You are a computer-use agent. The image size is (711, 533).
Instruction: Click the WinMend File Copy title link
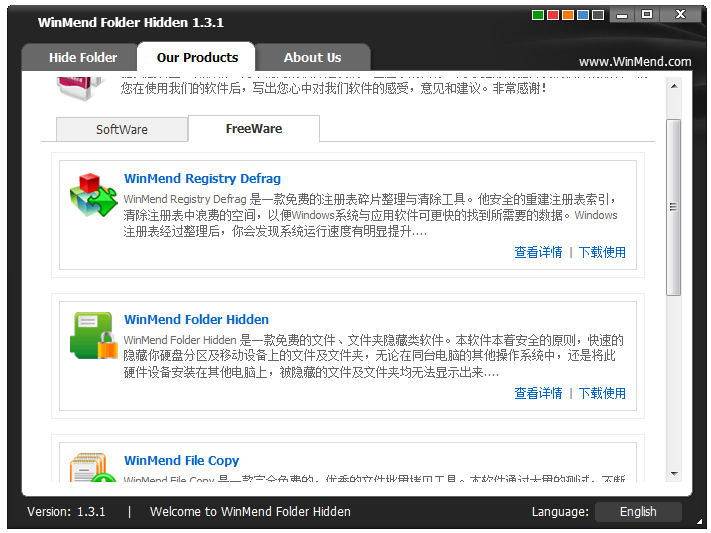tap(181, 460)
